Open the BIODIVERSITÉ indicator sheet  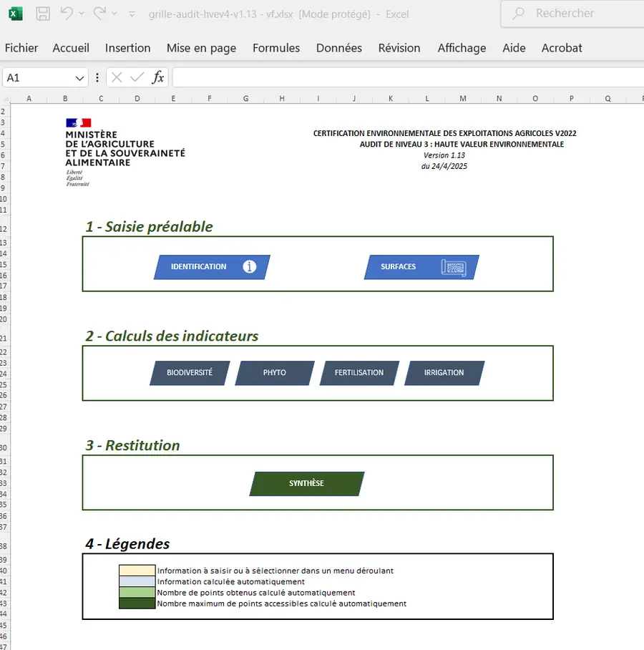coord(190,373)
